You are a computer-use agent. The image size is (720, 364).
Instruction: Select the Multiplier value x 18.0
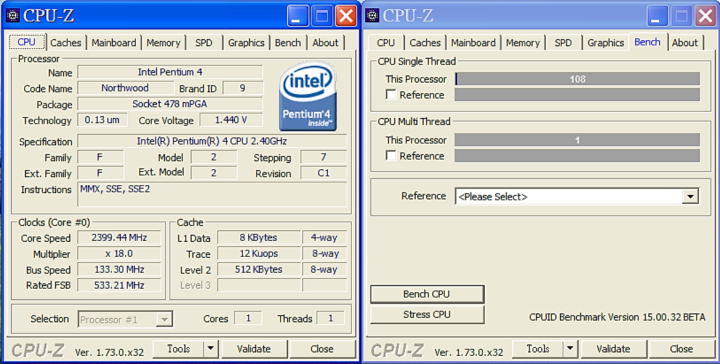click(x=119, y=253)
